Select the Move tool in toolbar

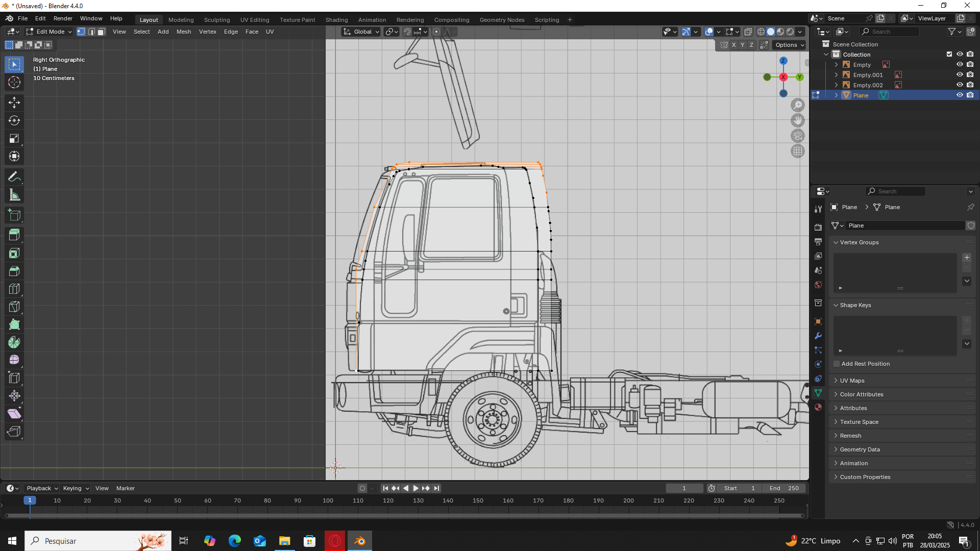14,103
